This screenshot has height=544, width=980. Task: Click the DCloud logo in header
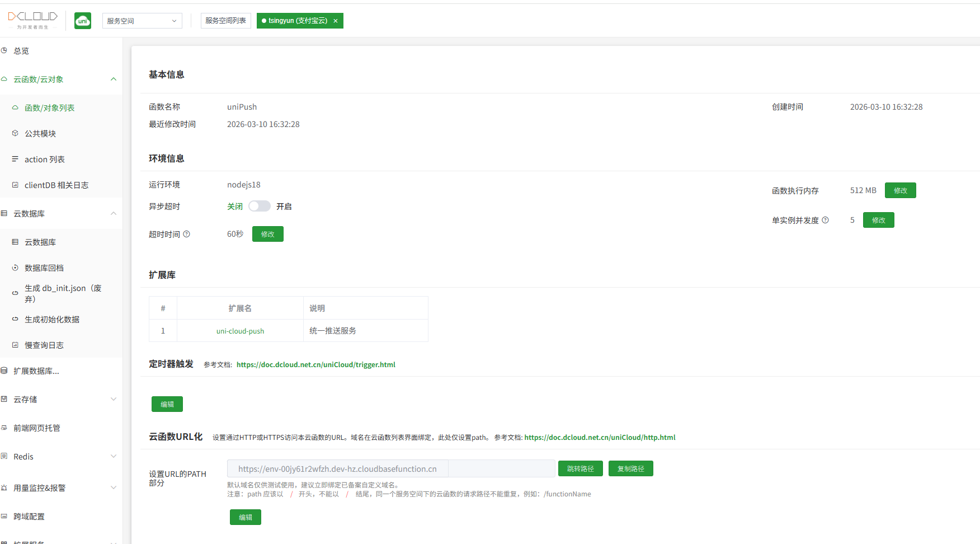(x=33, y=19)
